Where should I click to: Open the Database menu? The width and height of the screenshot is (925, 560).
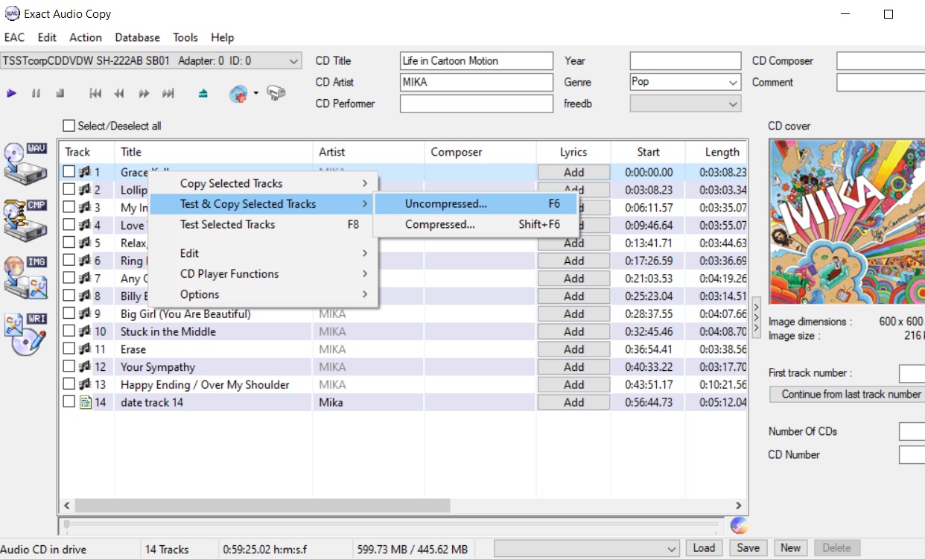tap(137, 37)
